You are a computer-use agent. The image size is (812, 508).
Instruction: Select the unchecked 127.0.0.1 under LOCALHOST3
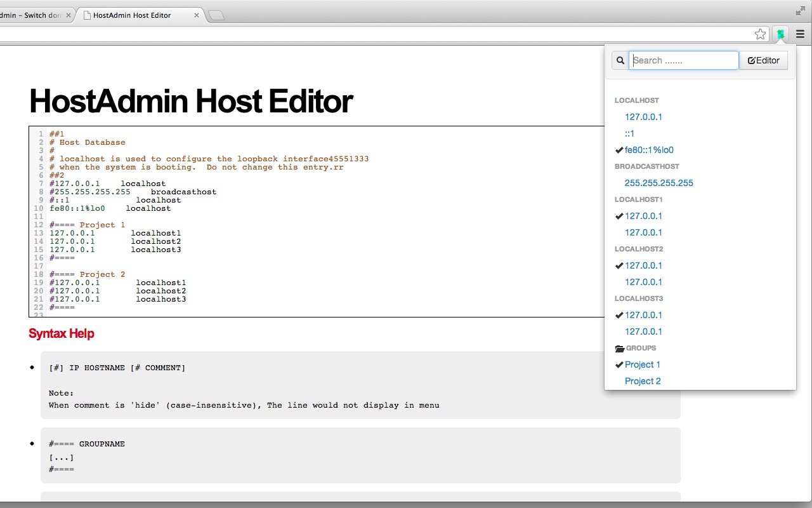[x=643, y=331]
